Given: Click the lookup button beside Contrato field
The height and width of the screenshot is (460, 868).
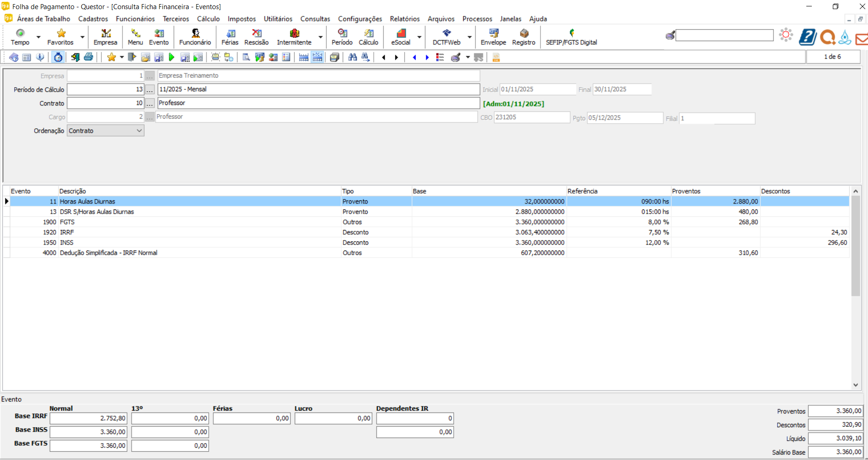Looking at the screenshot, I should tap(150, 103).
